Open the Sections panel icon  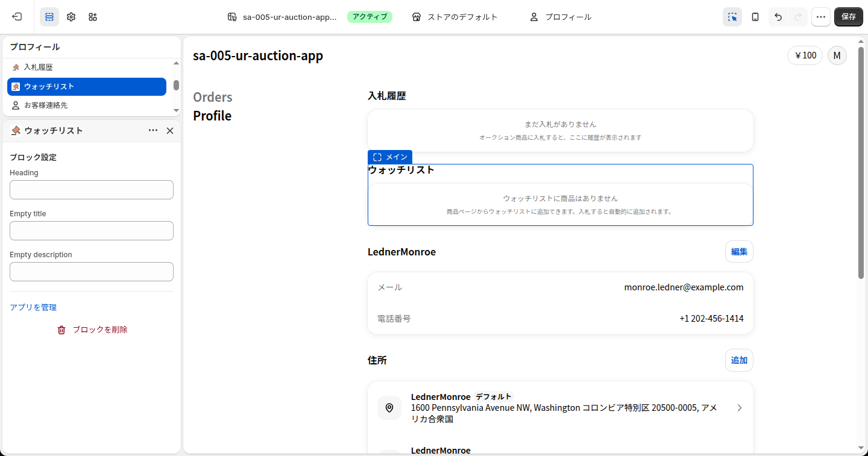[49, 17]
